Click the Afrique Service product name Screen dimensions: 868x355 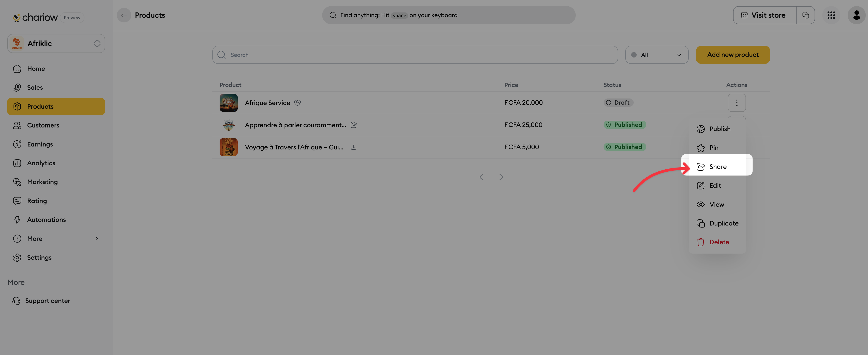click(267, 103)
